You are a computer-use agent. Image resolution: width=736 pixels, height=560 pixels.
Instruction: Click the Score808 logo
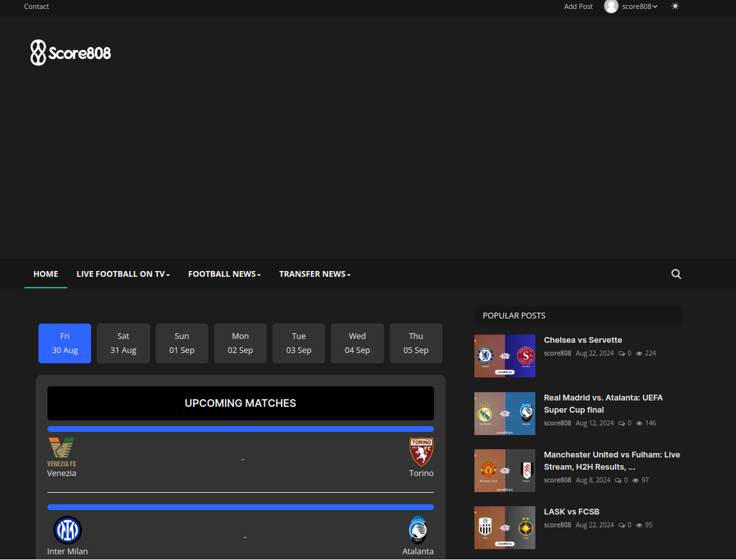(71, 53)
